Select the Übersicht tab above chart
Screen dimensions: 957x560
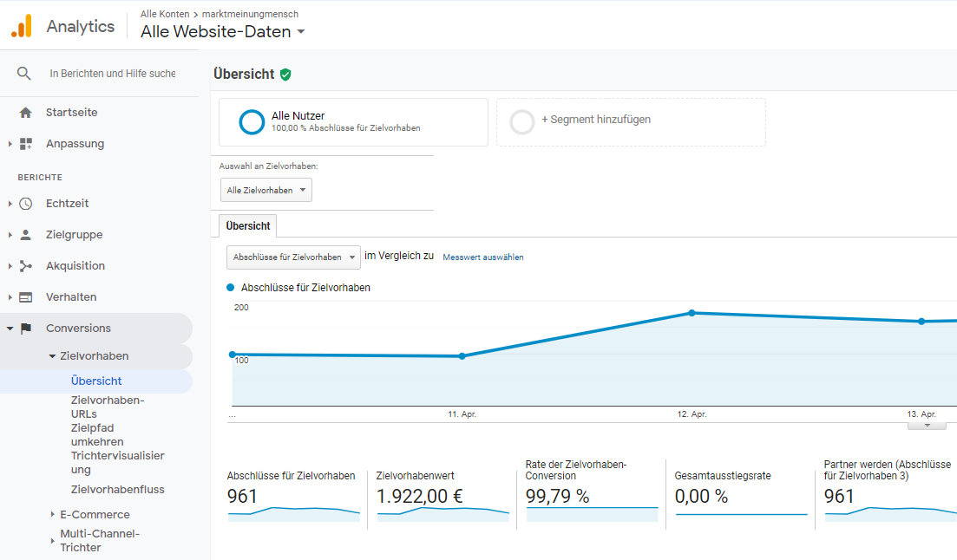(x=248, y=225)
